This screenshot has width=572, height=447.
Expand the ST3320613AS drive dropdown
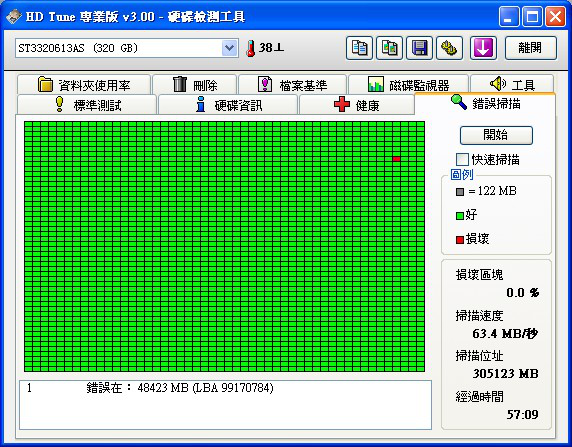point(229,48)
